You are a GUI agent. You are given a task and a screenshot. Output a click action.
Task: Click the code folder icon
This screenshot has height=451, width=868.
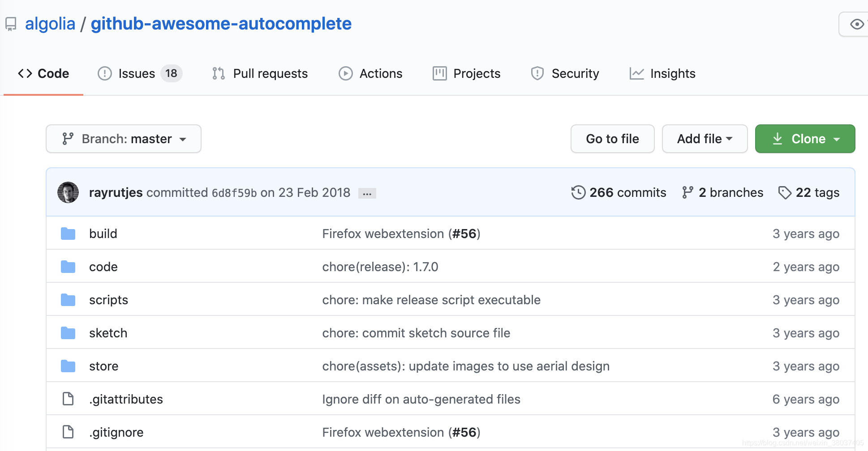[68, 267]
